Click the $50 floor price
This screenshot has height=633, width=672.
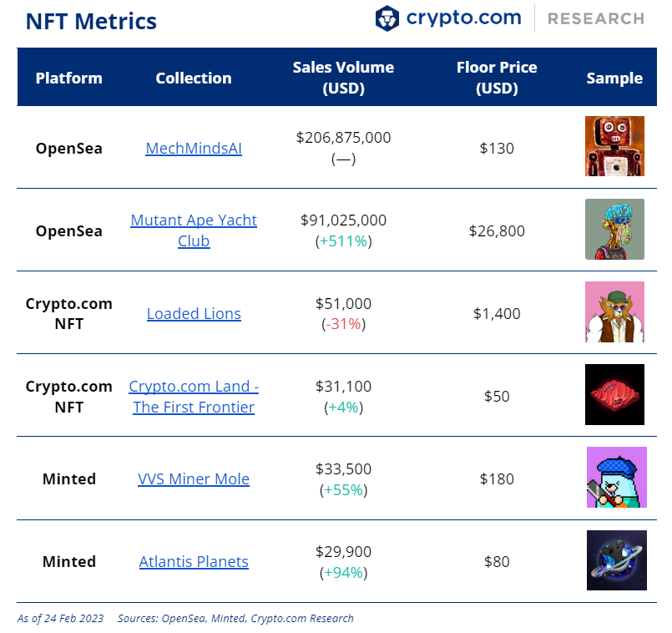497,397
